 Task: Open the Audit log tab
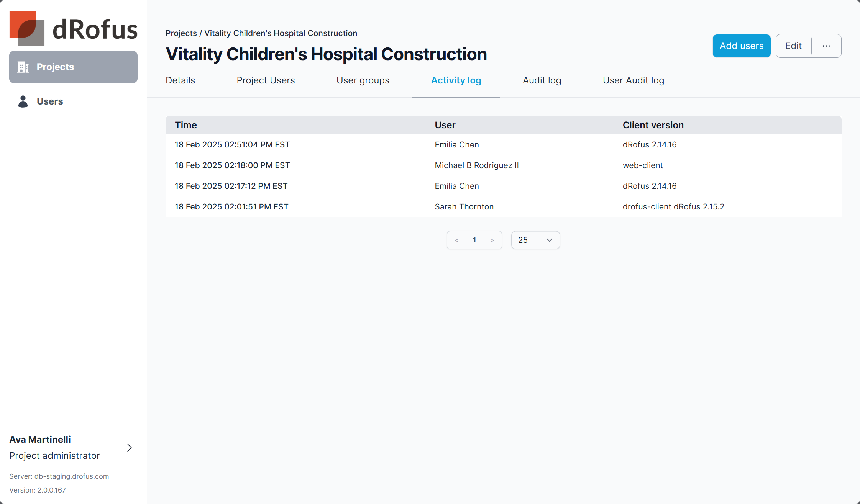point(542,80)
